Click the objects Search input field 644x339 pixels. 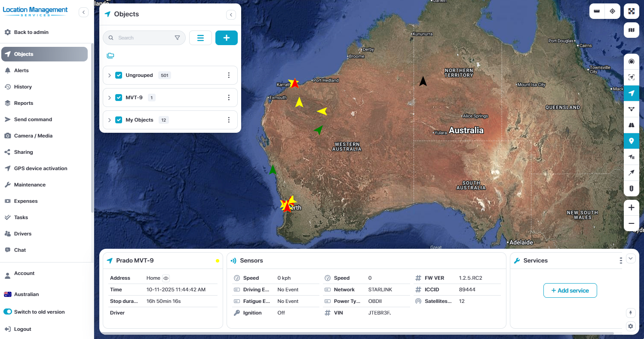coord(144,38)
